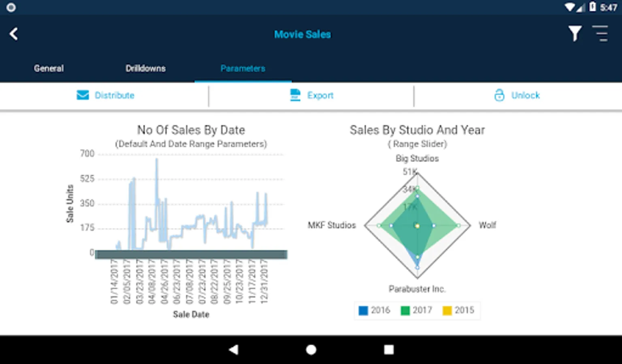The height and width of the screenshot is (364, 622).
Task: Open the filter funnel icon
Action: [x=575, y=34]
